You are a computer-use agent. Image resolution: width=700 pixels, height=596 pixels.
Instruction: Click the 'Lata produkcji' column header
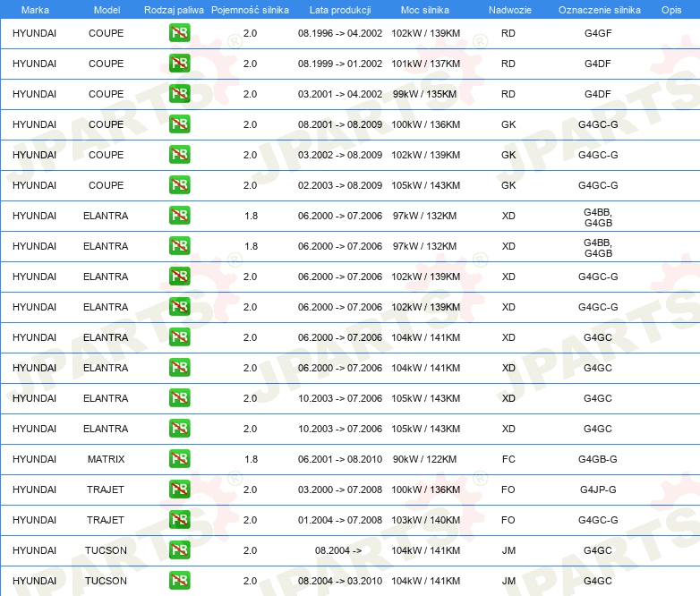click(340, 10)
